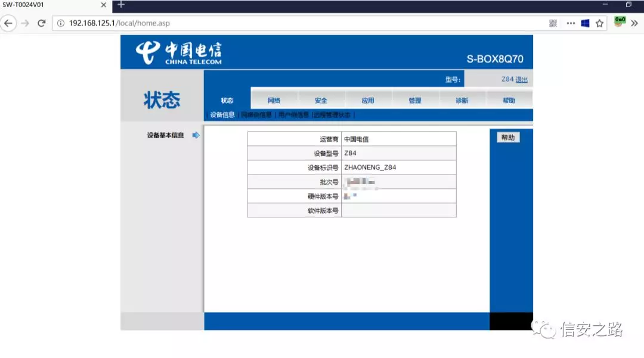Open the 网络侧信息 submenu
644x358 pixels.
point(256,115)
